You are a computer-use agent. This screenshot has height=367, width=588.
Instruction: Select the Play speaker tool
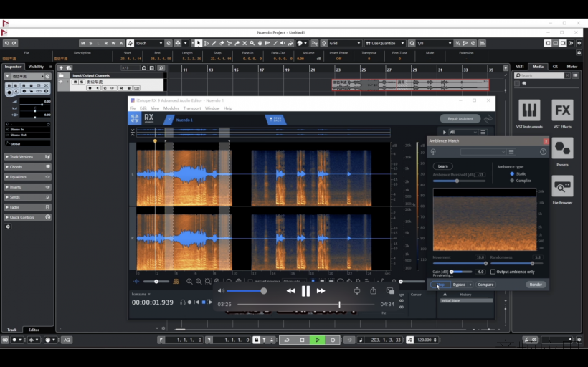283,43
